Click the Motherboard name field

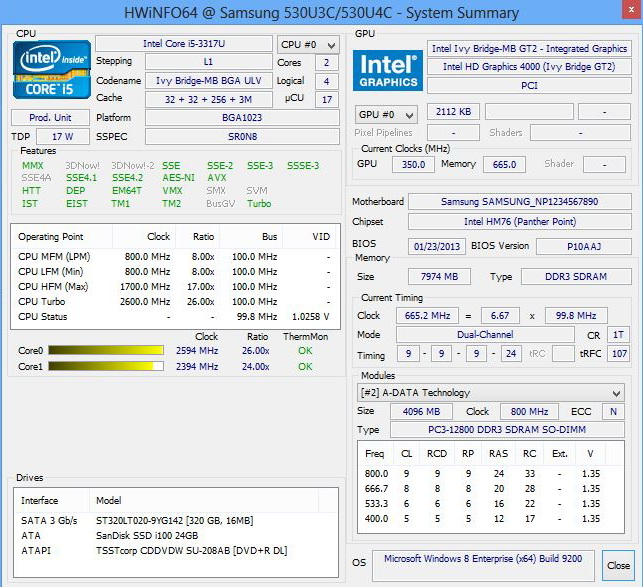click(520, 201)
